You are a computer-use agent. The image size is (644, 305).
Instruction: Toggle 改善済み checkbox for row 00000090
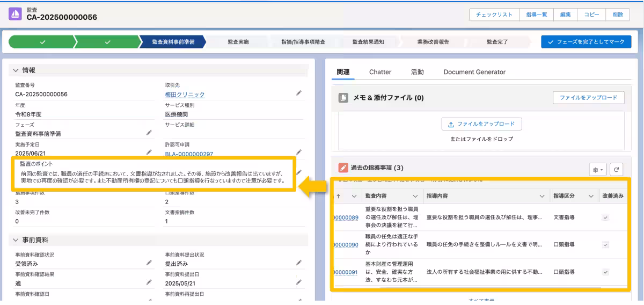(x=606, y=245)
